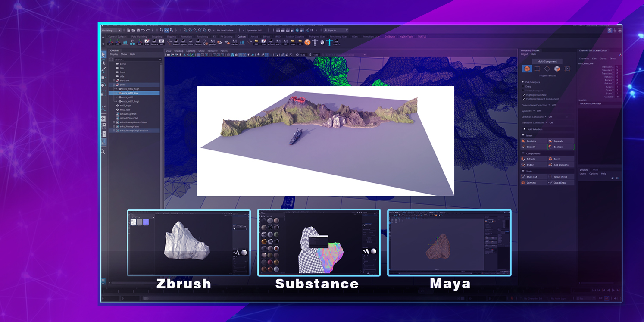Toggle the Highlight Nearest Component checkbox
This screenshot has height=322, width=644.
[x=524, y=99]
